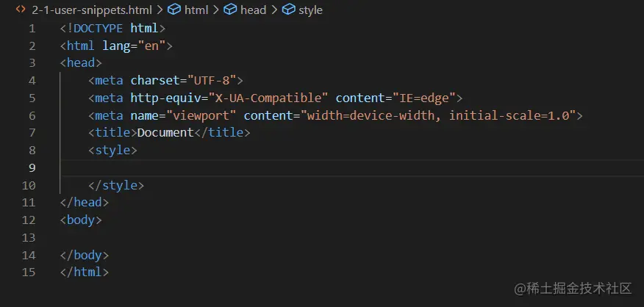Expand the html breadcrumb label

[x=196, y=10]
